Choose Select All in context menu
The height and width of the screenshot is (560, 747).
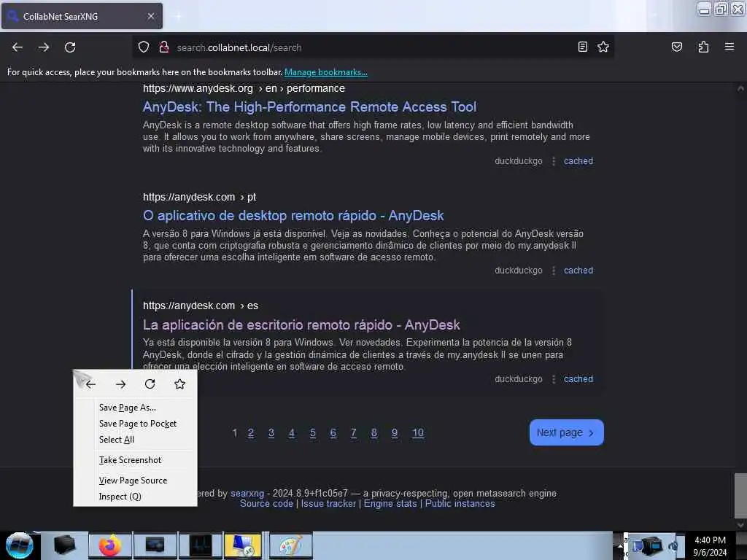click(135, 440)
